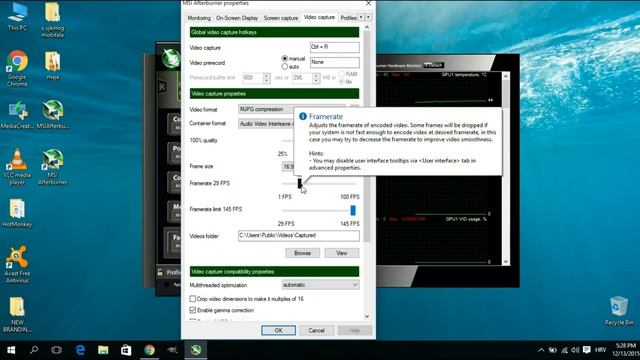Viewport: 640px width, 360px height.
Task: Click the network icon in the system tray
Action: [564, 350]
